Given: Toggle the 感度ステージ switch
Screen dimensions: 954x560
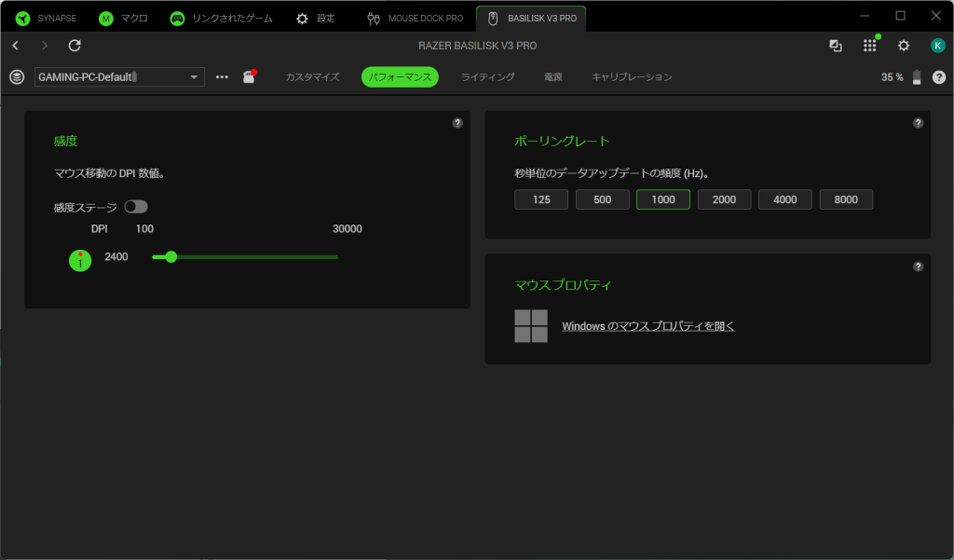Looking at the screenshot, I should [136, 207].
